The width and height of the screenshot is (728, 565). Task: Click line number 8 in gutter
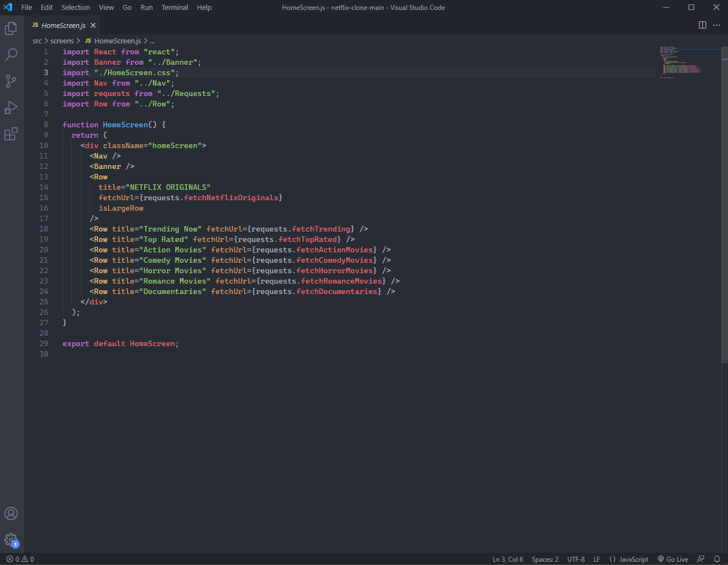[46, 125]
